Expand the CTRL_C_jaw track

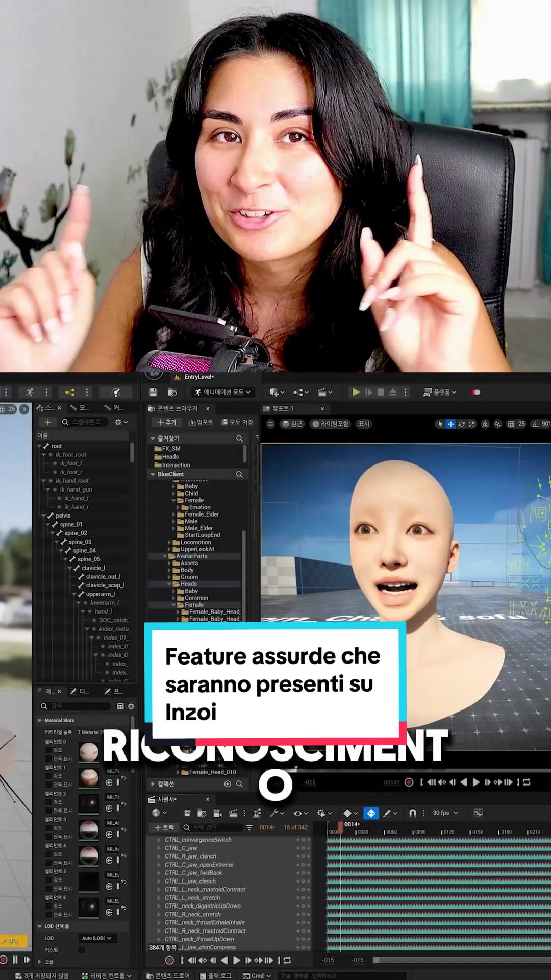tap(159, 848)
